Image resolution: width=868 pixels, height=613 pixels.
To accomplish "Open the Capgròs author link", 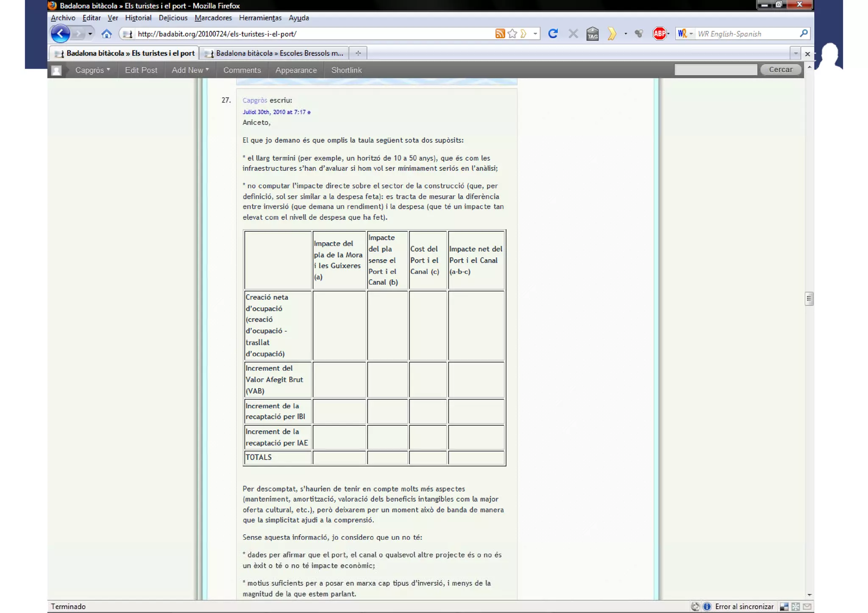I will [x=255, y=100].
